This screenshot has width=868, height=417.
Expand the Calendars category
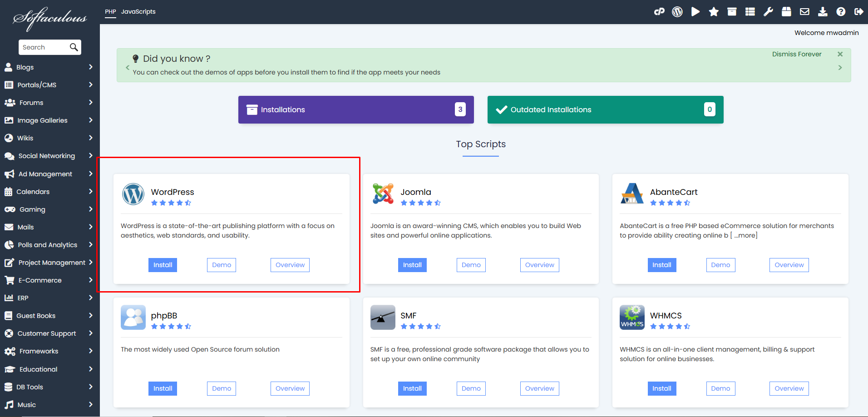tap(91, 192)
